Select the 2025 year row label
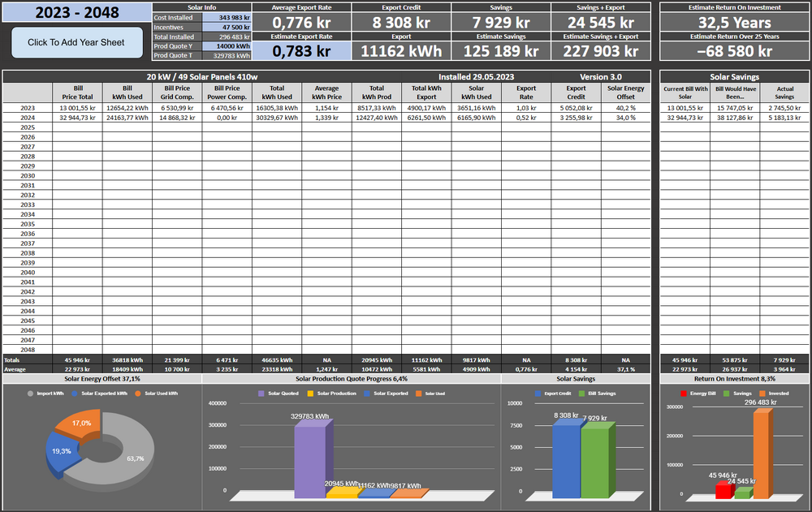This screenshot has width=812, height=512. (x=27, y=127)
